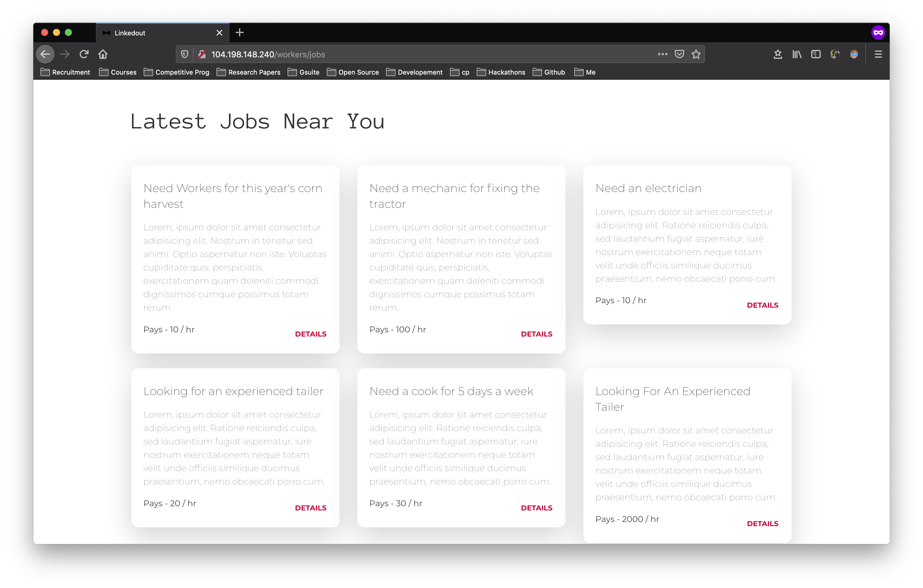The width and height of the screenshot is (923, 588).
Task: Open the Hackathons bookmarks folder
Action: point(501,72)
